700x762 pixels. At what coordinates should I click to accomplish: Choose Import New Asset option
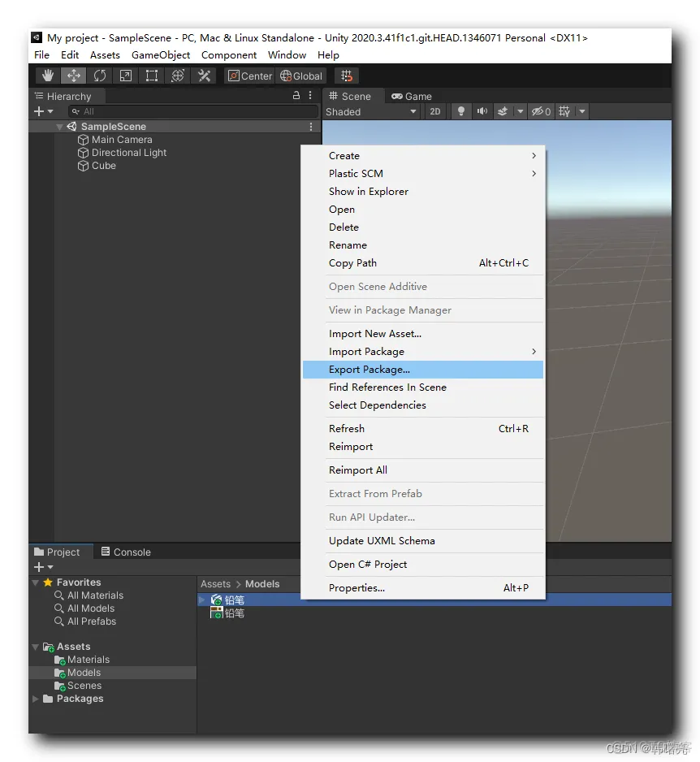coord(422,333)
